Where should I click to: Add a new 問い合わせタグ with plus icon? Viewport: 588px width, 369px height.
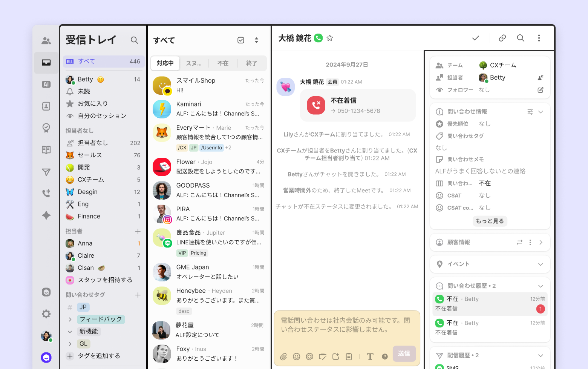138,295
